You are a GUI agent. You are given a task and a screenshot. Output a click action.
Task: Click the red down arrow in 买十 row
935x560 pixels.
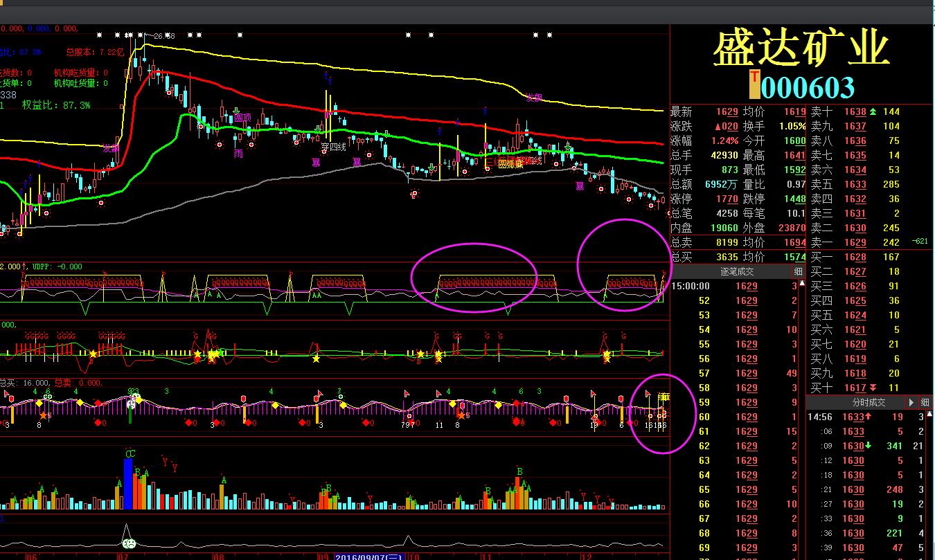873,388
